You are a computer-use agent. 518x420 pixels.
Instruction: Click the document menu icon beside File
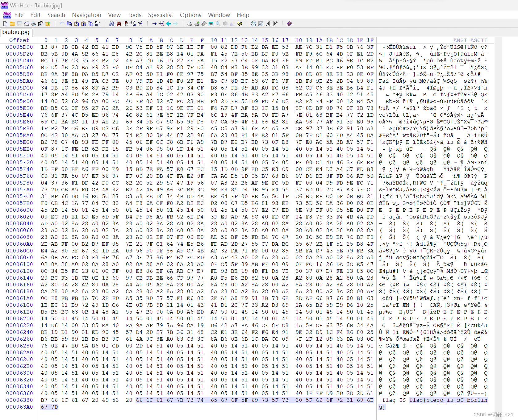coord(7,15)
